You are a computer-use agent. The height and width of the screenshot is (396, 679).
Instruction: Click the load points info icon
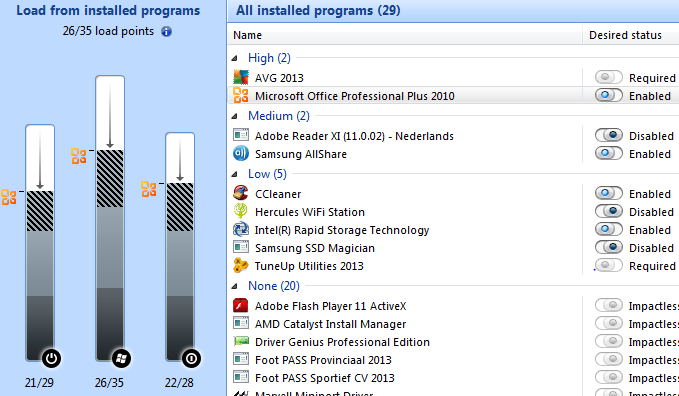coord(166,32)
